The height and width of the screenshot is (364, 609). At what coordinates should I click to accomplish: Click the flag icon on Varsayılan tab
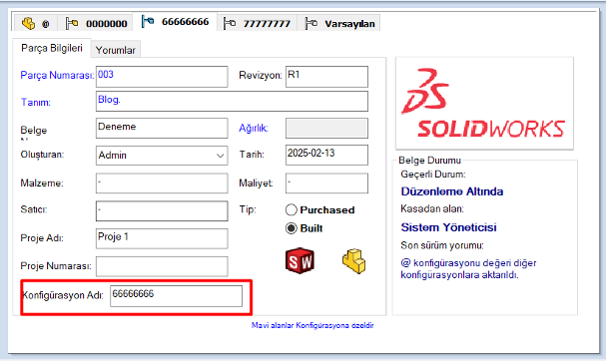[310, 23]
